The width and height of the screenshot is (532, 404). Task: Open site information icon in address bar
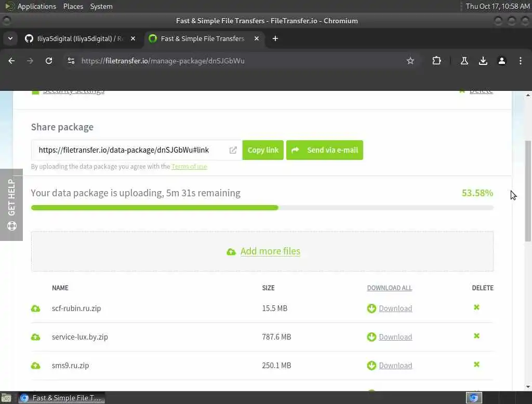tap(71, 61)
